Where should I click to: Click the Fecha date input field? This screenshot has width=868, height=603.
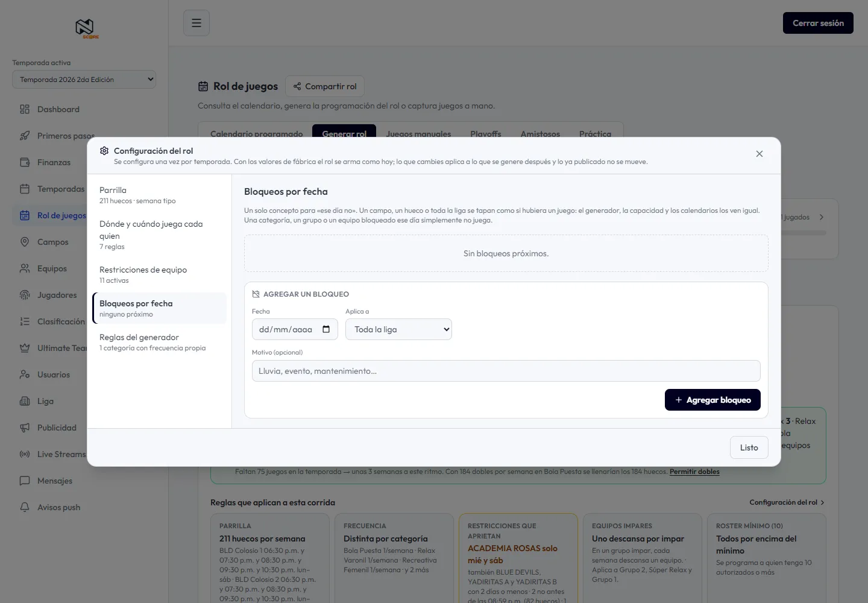click(295, 329)
